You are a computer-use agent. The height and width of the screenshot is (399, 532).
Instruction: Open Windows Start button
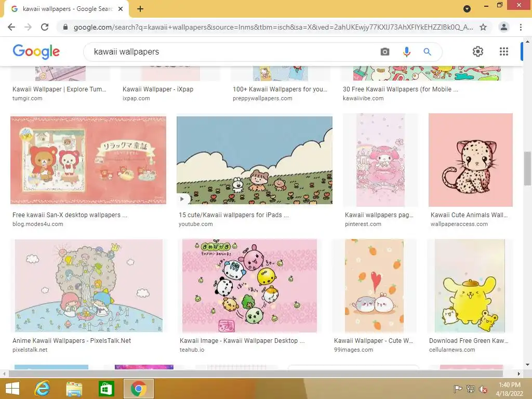[12, 388]
